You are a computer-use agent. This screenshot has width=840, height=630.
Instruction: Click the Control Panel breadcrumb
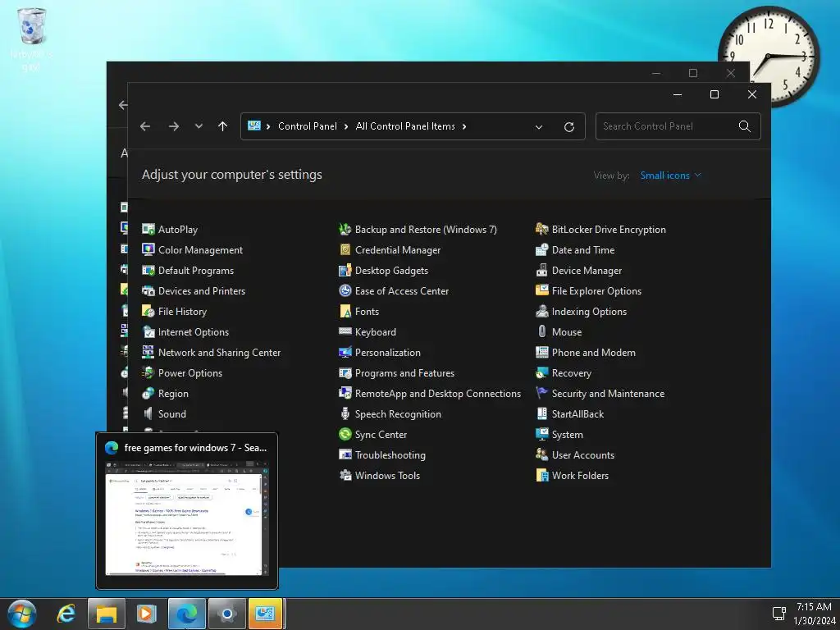tap(307, 126)
